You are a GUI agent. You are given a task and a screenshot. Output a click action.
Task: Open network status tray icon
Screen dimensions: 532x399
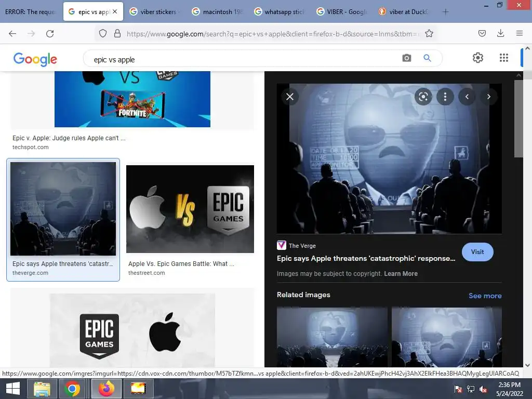(x=471, y=389)
